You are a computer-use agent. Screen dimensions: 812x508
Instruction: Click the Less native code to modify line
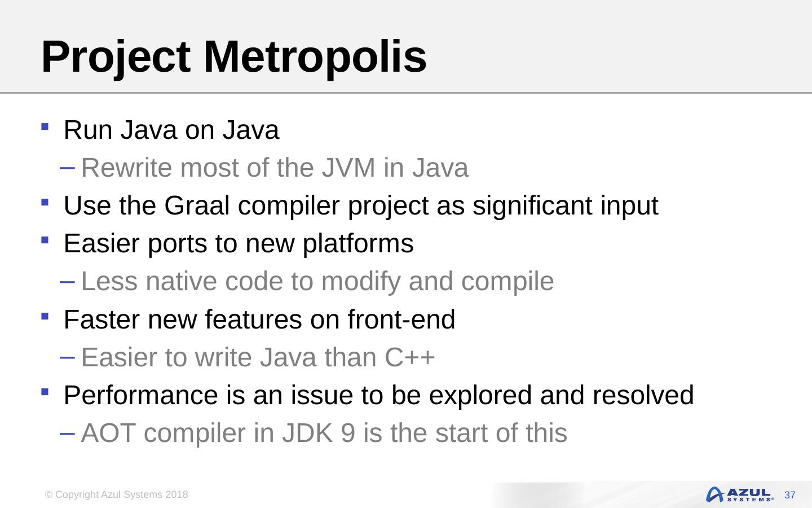317,281
